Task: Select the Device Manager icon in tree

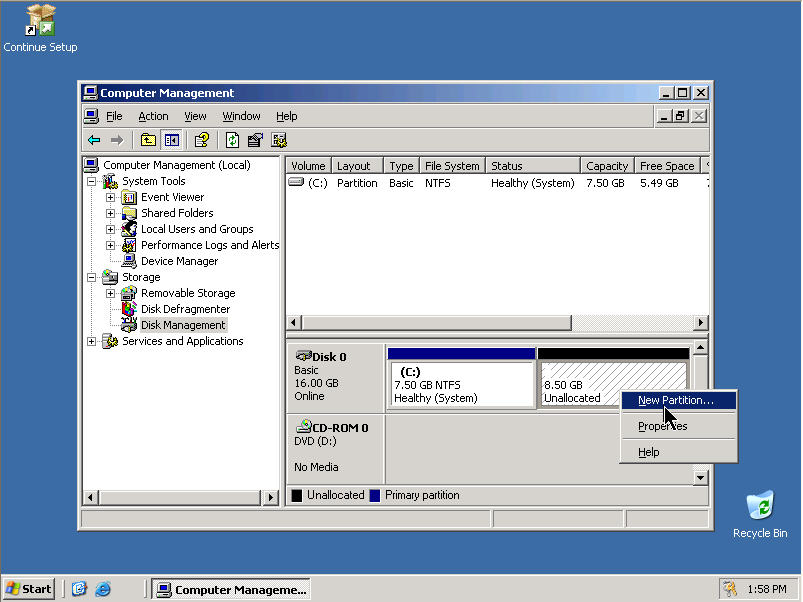Action: [129, 261]
